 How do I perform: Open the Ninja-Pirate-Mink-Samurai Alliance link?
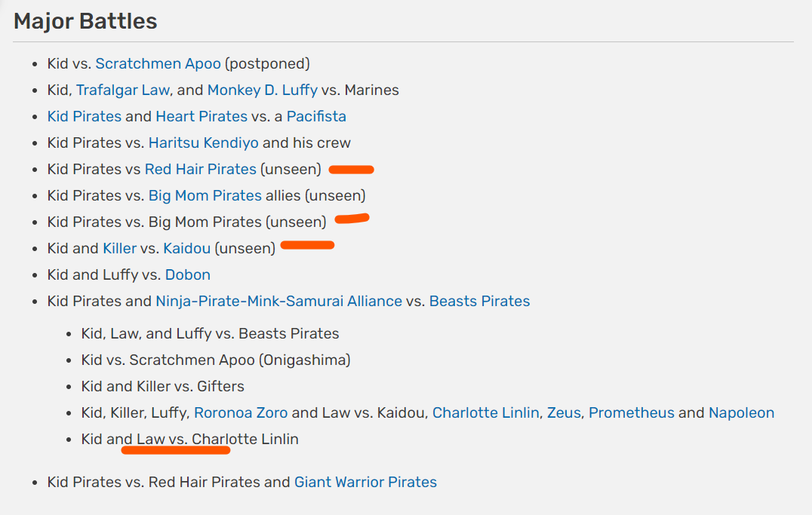278,302
